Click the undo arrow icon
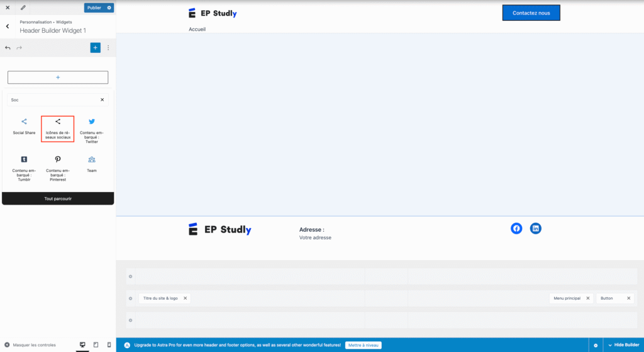 (x=8, y=48)
